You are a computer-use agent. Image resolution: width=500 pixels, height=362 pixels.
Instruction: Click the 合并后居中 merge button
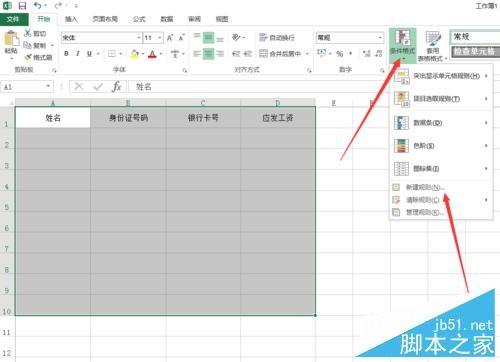coord(280,53)
